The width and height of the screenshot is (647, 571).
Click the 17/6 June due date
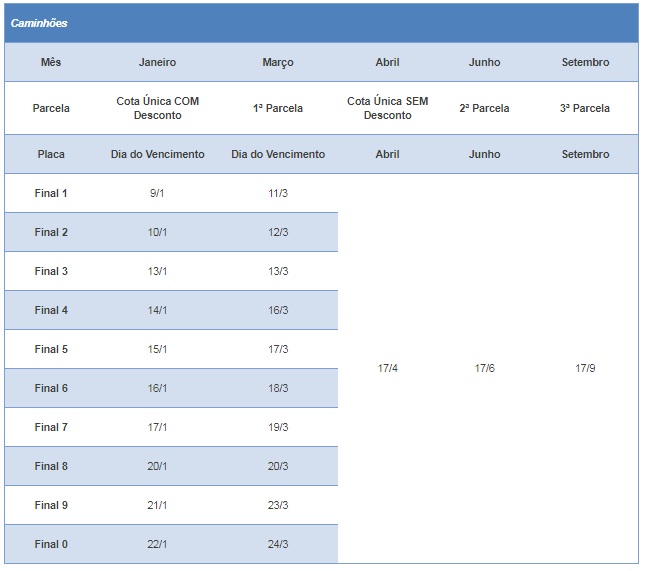[x=484, y=368]
